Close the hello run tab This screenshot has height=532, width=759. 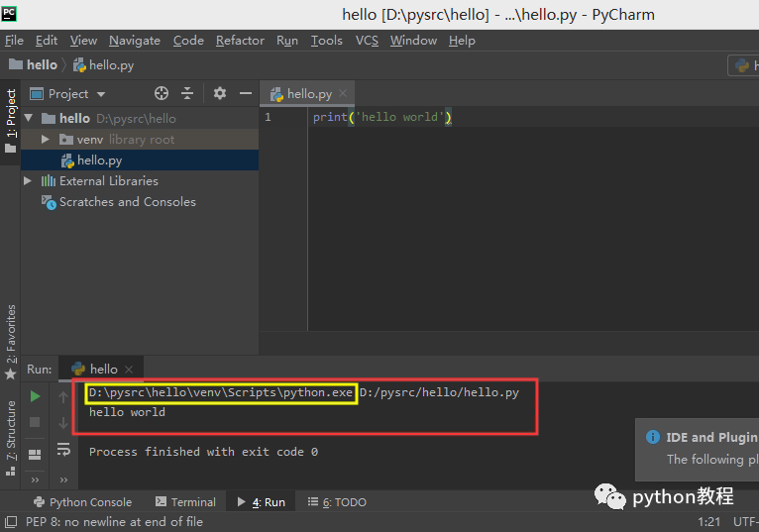129,370
